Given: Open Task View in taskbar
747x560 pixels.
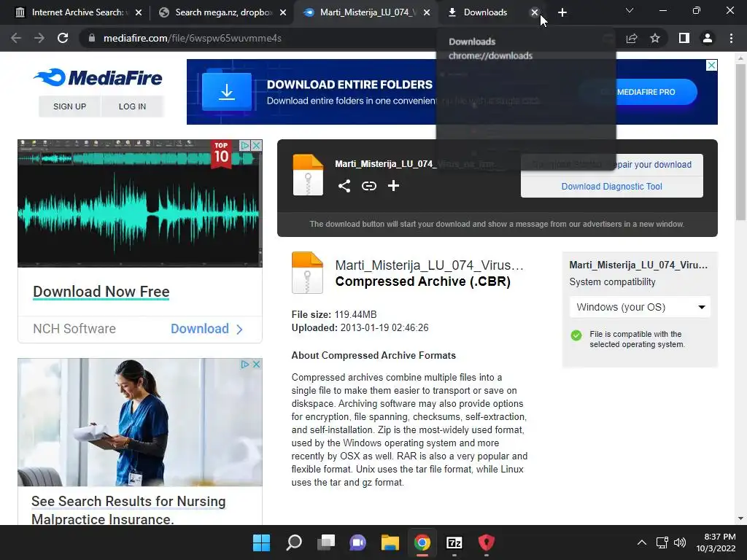Looking at the screenshot, I should point(326,542).
